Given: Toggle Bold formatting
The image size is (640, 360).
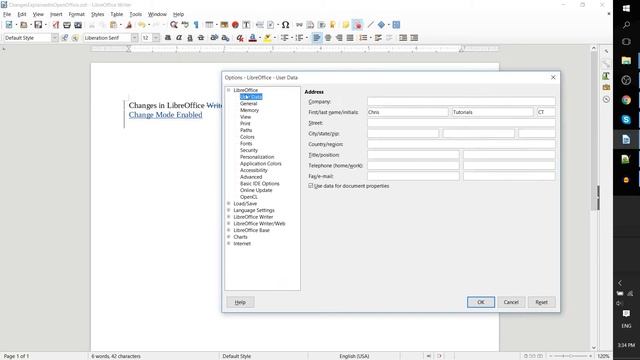Looking at the screenshot, I should click(168, 38).
